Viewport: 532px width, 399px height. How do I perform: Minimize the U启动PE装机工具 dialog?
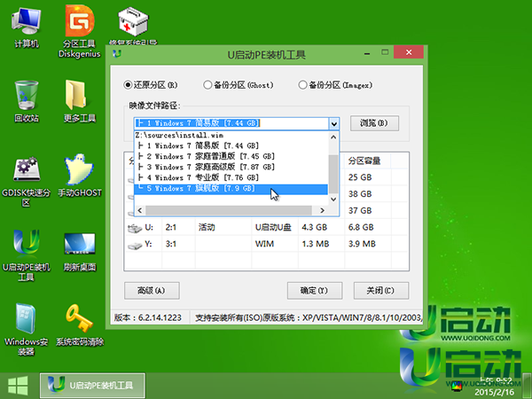click(367, 53)
